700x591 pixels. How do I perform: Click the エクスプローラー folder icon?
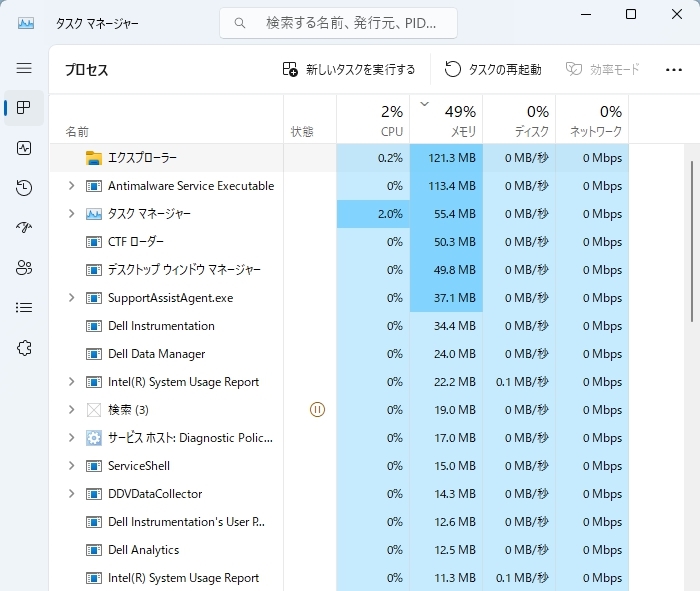[94, 158]
